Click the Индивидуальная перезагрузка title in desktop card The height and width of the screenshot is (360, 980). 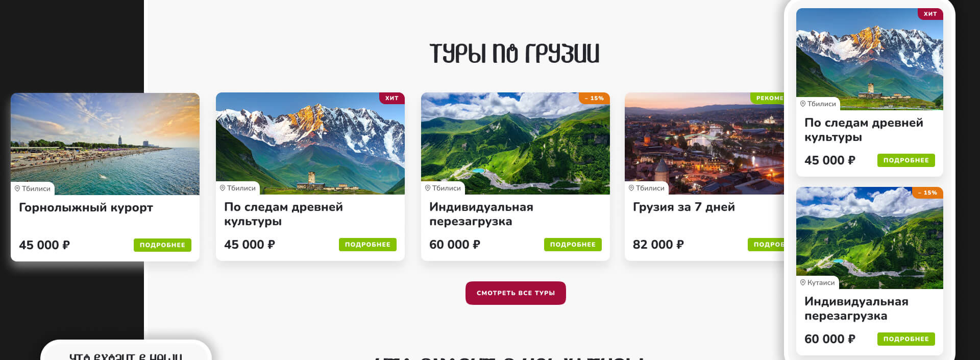point(481,214)
